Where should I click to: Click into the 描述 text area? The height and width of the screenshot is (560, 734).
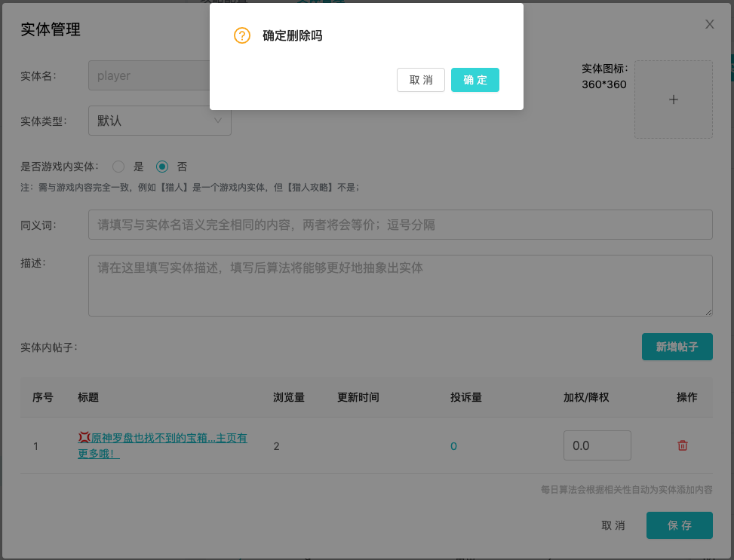point(400,285)
